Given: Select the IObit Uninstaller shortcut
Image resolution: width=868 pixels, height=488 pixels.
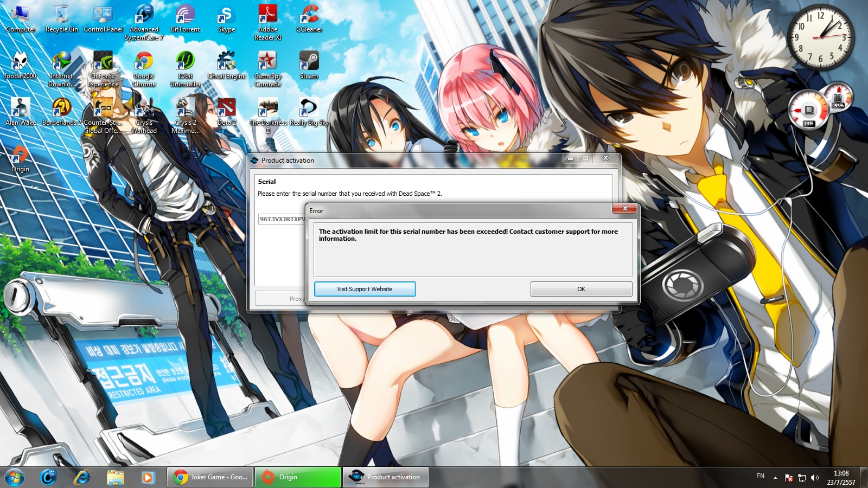Looking at the screenshot, I should (x=186, y=69).
